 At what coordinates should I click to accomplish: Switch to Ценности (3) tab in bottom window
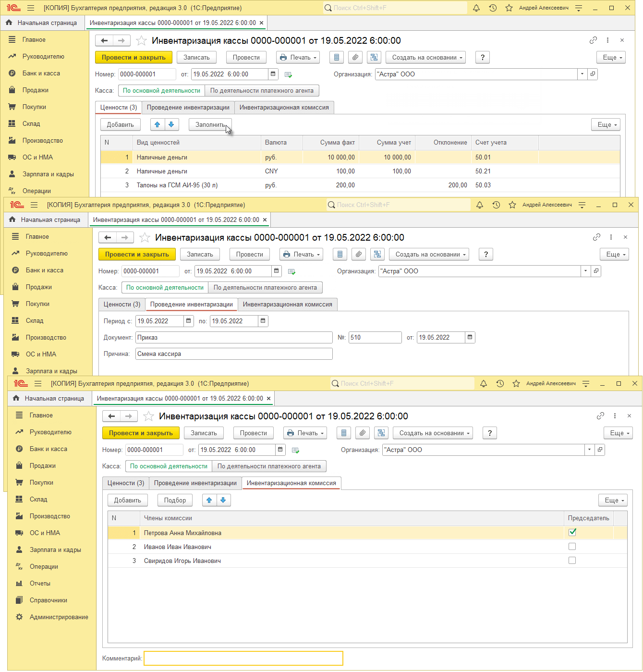click(126, 483)
